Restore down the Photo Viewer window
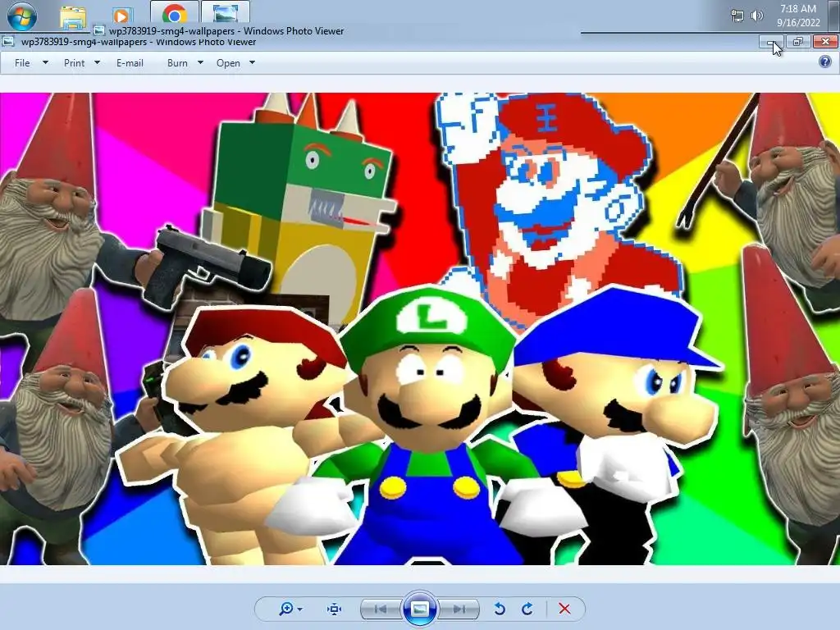 coord(798,42)
